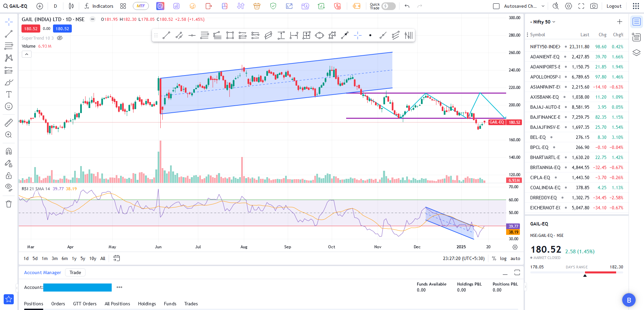Toggle auto scale mode
Screen dimensions: 644x310
point(515,258)
